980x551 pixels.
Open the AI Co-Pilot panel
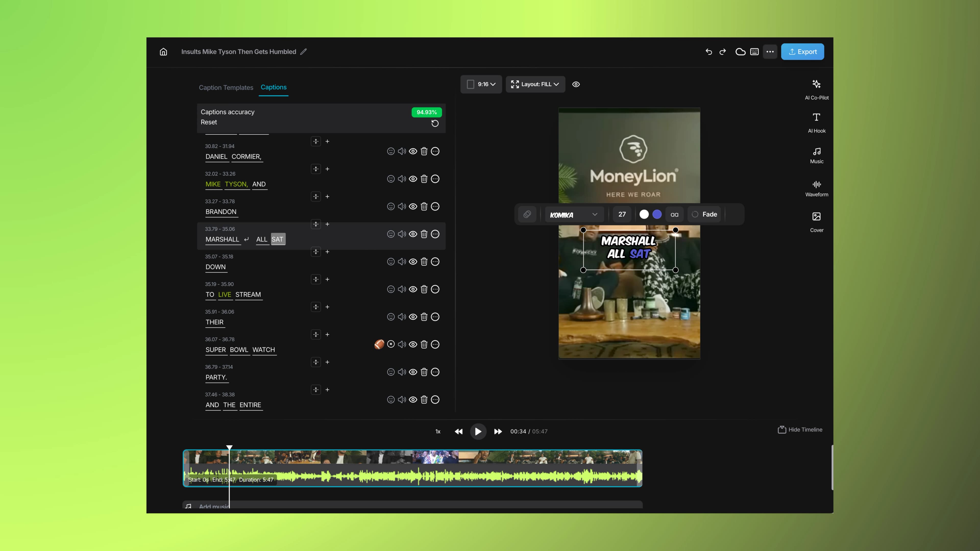(x=816, y=89)
